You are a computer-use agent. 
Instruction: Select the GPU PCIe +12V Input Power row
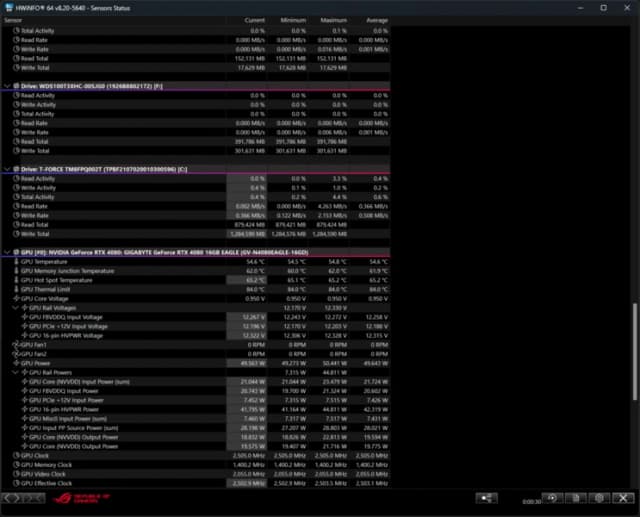[x=196, y=400]
